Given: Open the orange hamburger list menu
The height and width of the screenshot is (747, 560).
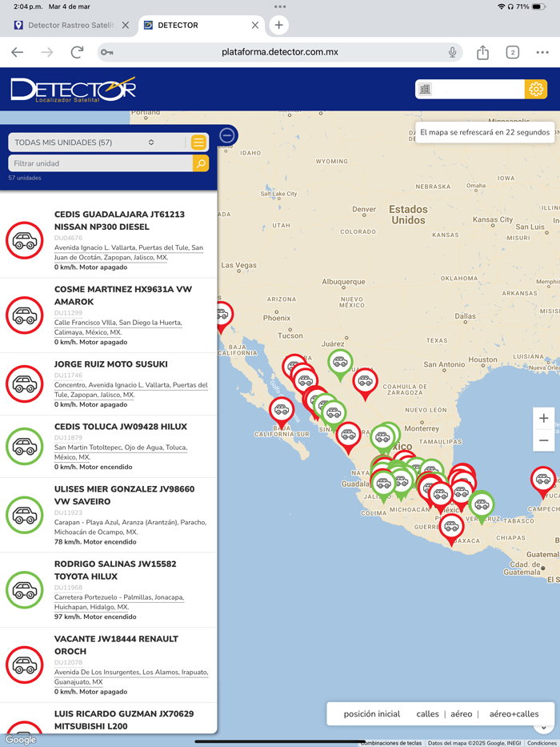Looking at the screenshot, I should (198, 143).
